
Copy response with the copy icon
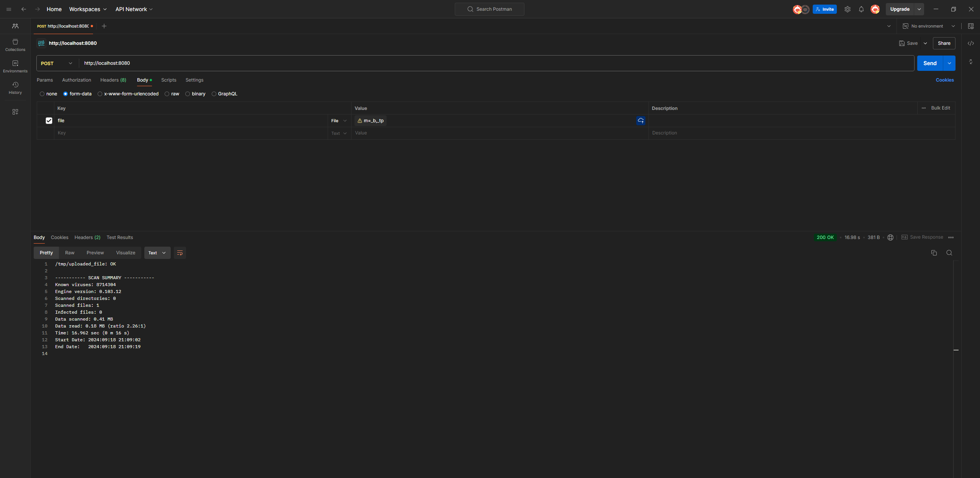point(934,253)
